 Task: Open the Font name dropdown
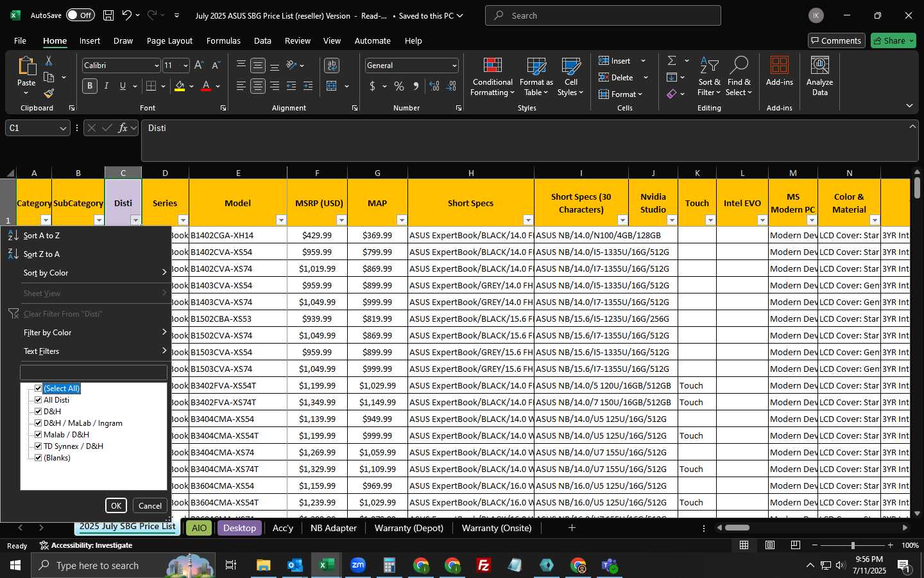(156, 66)
